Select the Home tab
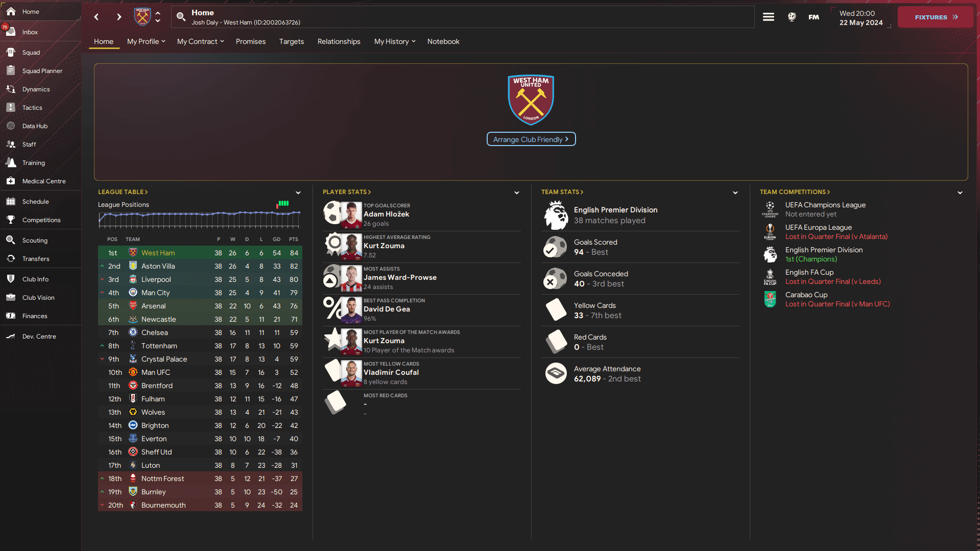Screen dimensions: 980x551 [104, 41]
